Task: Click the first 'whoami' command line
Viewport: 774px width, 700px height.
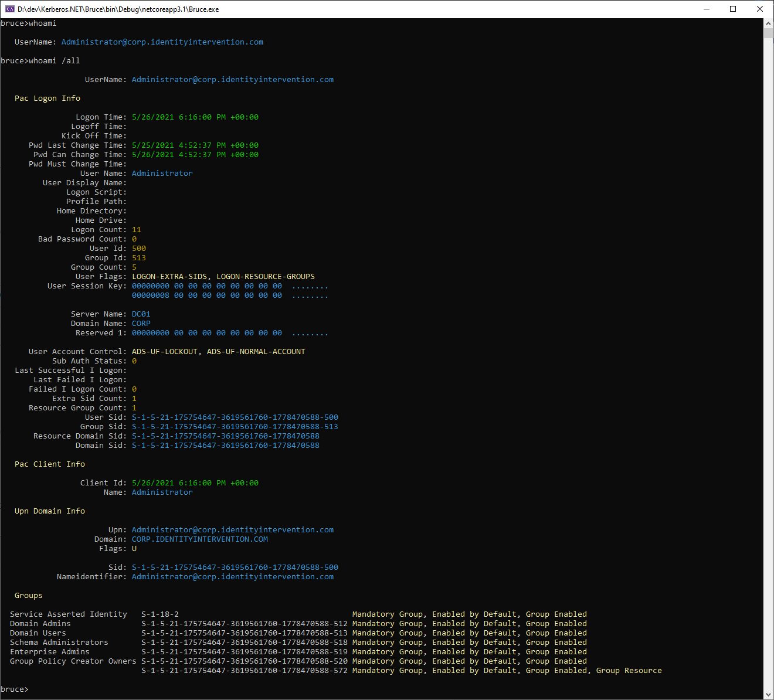Action: pos(29,23)
